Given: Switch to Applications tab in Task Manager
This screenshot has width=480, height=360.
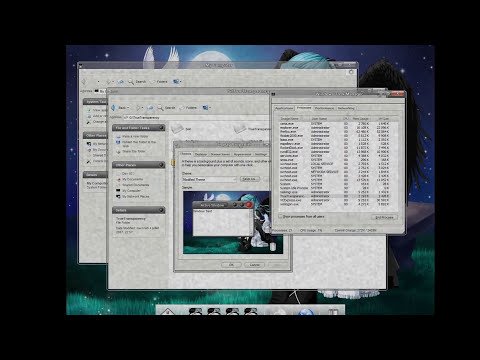Looking at the screenshot, I should click(x=284, y=108).
